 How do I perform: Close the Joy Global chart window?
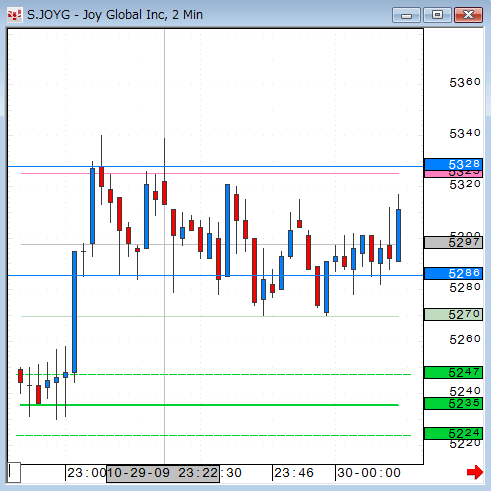coord(468,15)
